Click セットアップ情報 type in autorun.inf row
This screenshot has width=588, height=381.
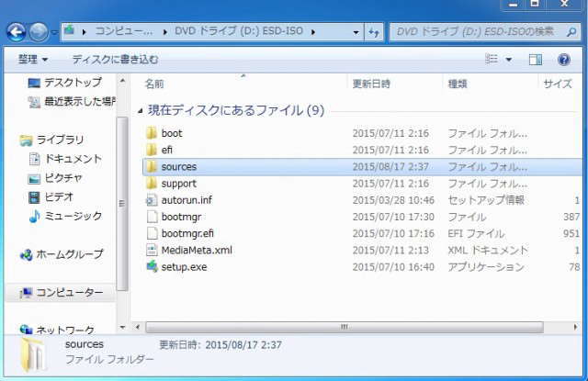tap(486, 200)
